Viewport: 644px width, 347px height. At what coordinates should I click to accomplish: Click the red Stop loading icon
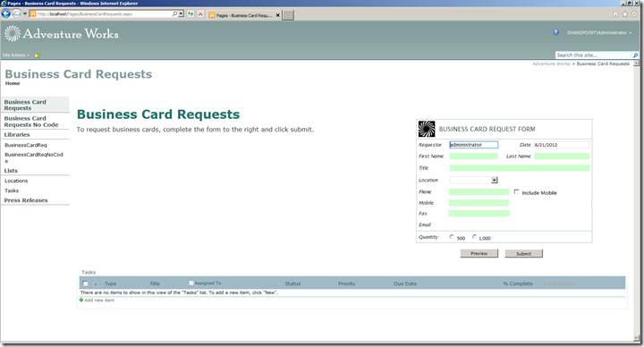point(200,14)
